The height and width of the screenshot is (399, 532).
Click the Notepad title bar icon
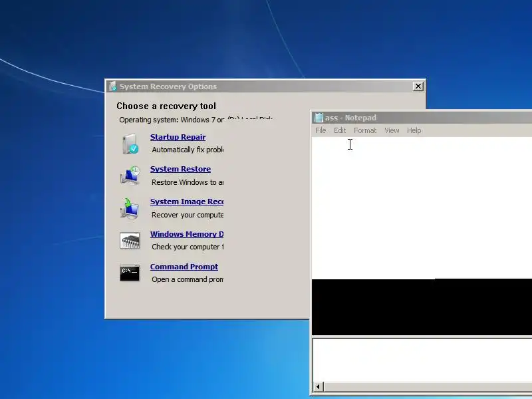tap(319, 118)
